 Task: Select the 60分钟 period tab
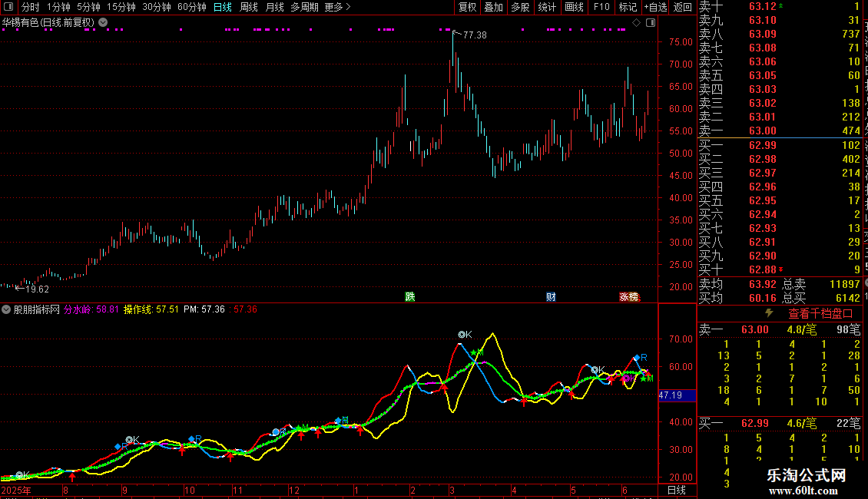[x=192, y=7]
